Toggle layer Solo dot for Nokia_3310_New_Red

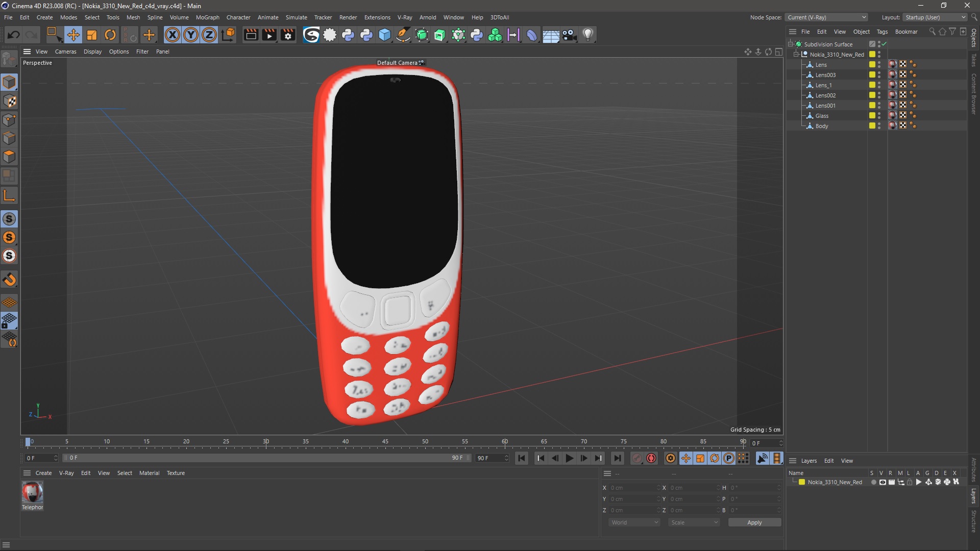tap(873, 482)
